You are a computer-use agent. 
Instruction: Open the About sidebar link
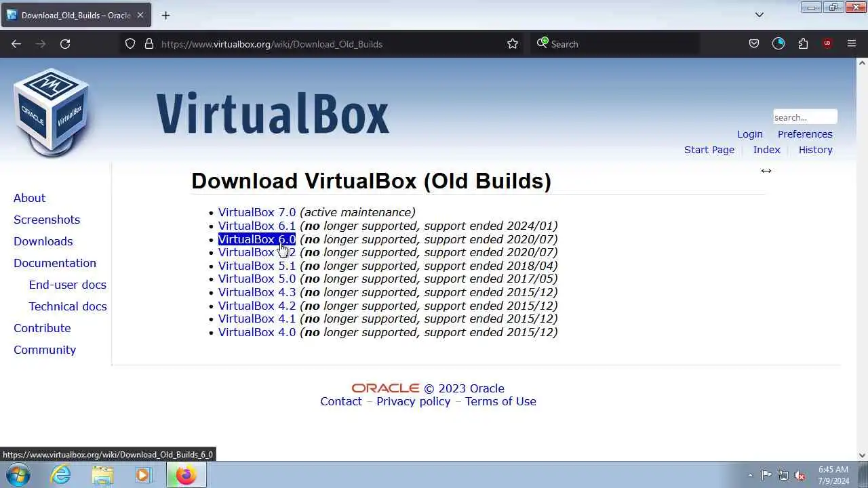tap(29, 198)
